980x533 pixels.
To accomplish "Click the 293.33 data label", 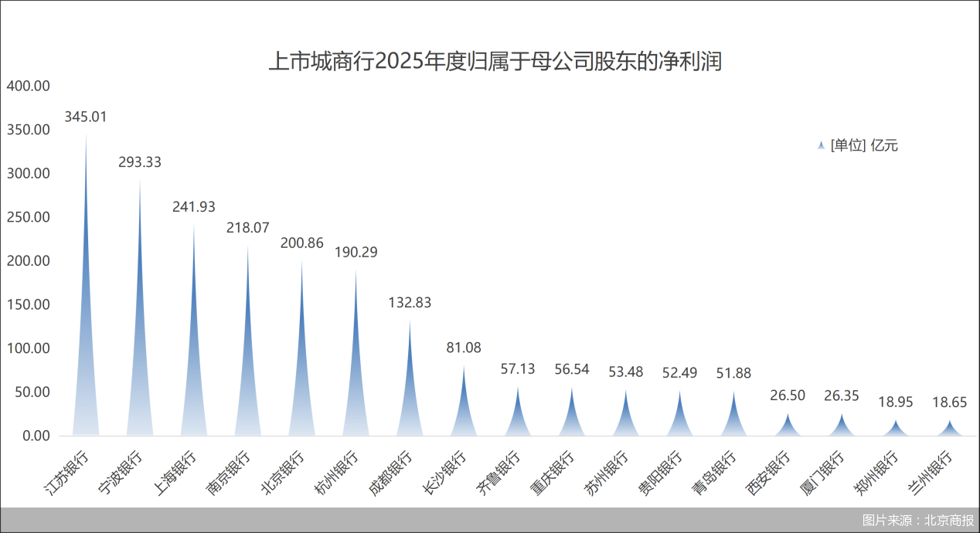I will point(140,162).
